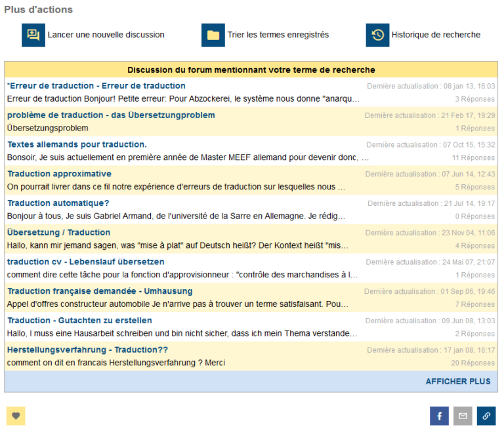Click date '21 Feb 17, 19:29'

[x=468, y=115]
